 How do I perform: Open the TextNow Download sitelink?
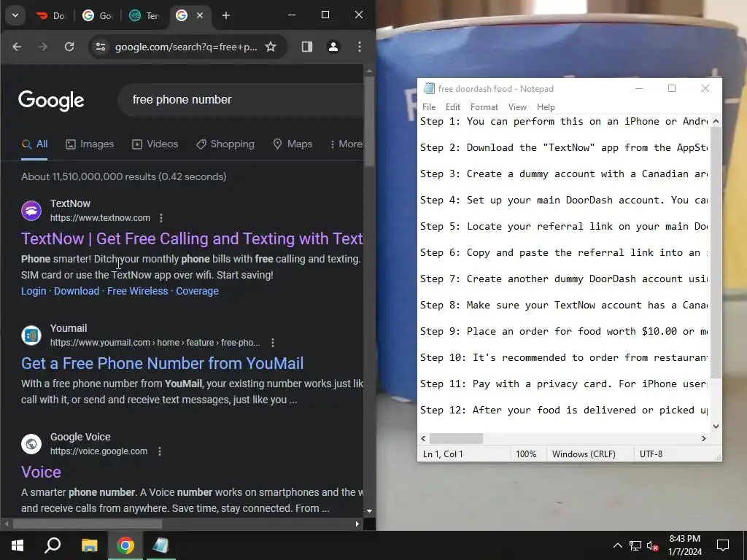pyautogui.click(x=76, y=291)
